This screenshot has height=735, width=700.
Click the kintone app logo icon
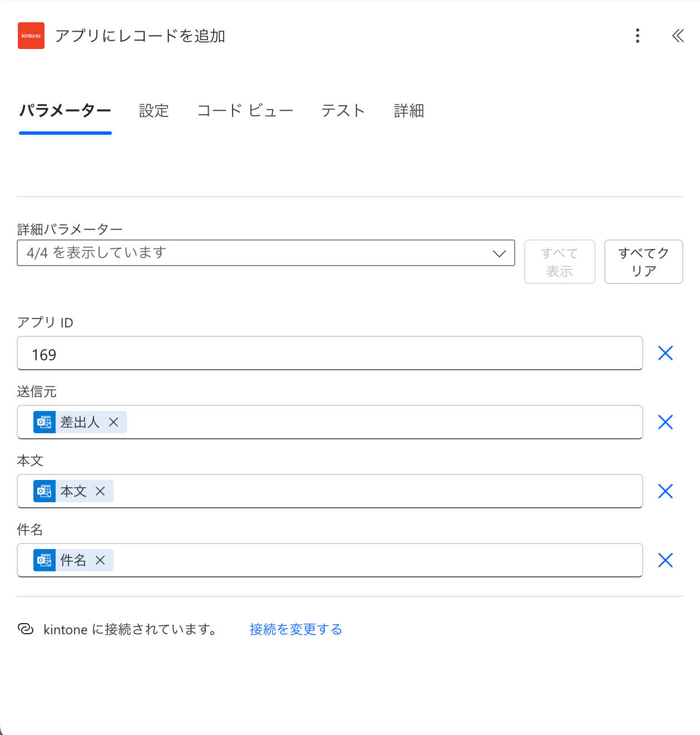[31, 36]
